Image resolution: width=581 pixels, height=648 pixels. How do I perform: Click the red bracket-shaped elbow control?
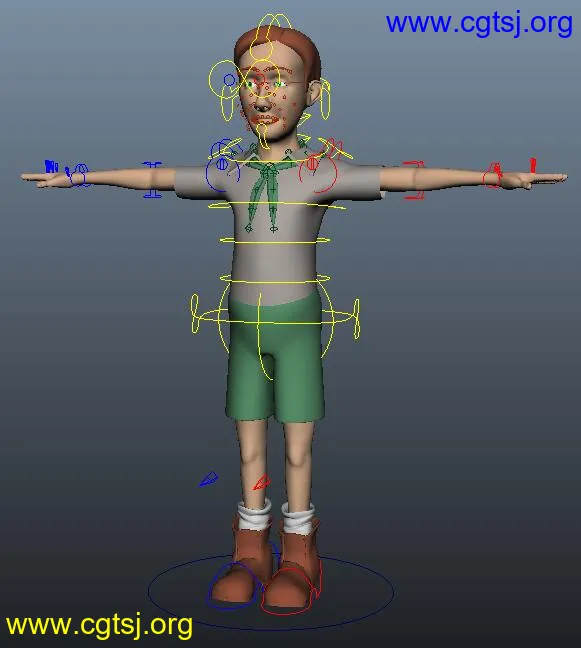[x=414, y=181]
